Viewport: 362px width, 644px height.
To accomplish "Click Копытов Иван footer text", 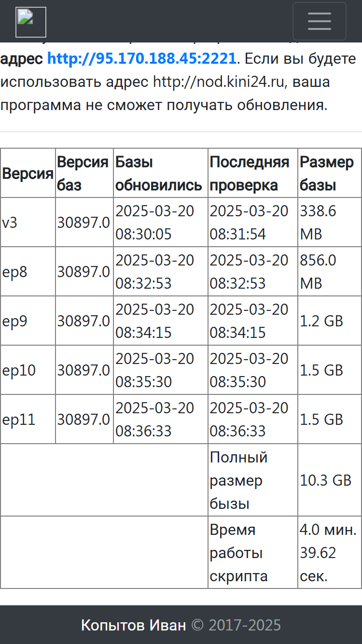I will pyautogui.click(x=133, y=625).
